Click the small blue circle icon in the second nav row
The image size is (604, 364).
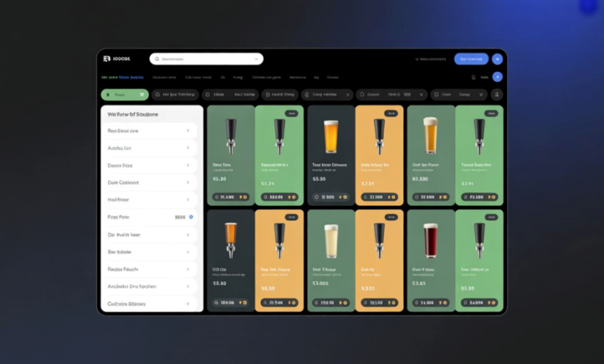[x=497, y=77]
